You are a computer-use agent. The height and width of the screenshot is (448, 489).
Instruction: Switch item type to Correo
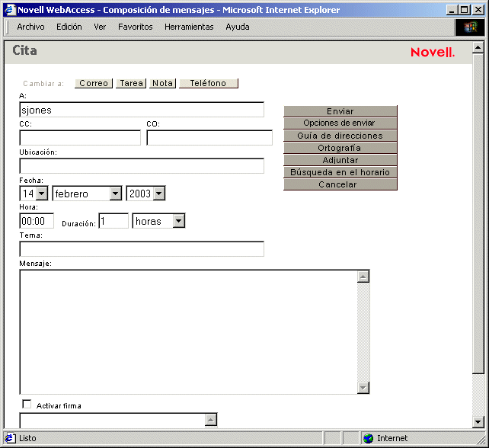(94, 83)
